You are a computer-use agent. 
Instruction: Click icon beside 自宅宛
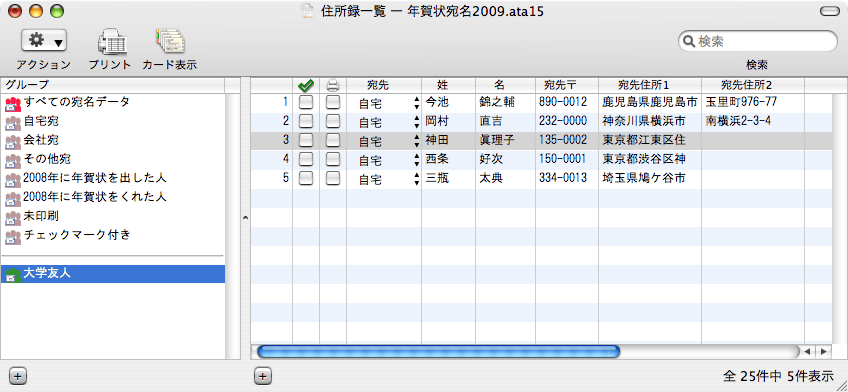point(12,123)
